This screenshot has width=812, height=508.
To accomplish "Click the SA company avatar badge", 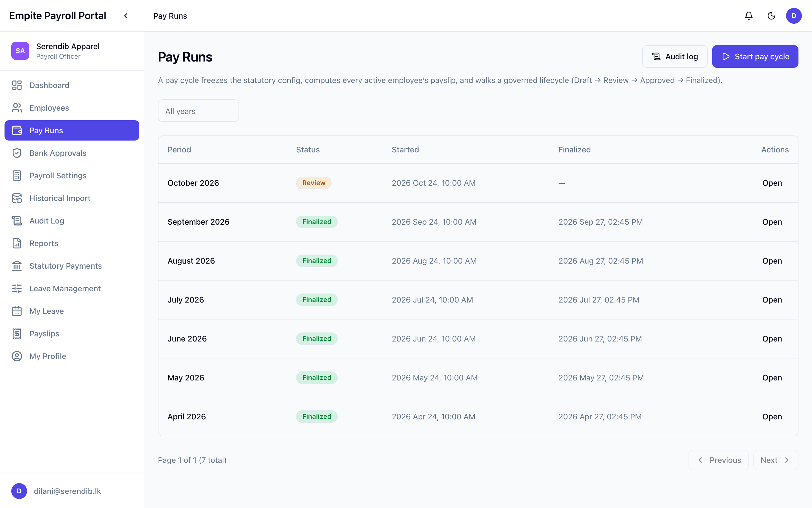I will [20, 51].
